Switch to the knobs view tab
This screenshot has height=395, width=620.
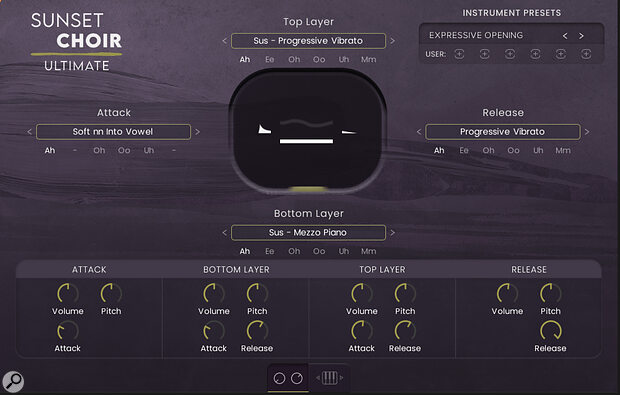click(288, 378)
